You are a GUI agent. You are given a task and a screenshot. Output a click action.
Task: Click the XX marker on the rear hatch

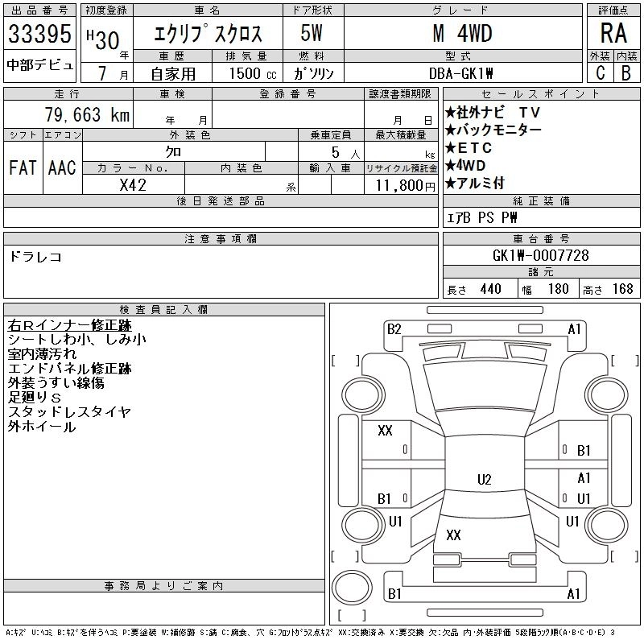tap(453, 535)
